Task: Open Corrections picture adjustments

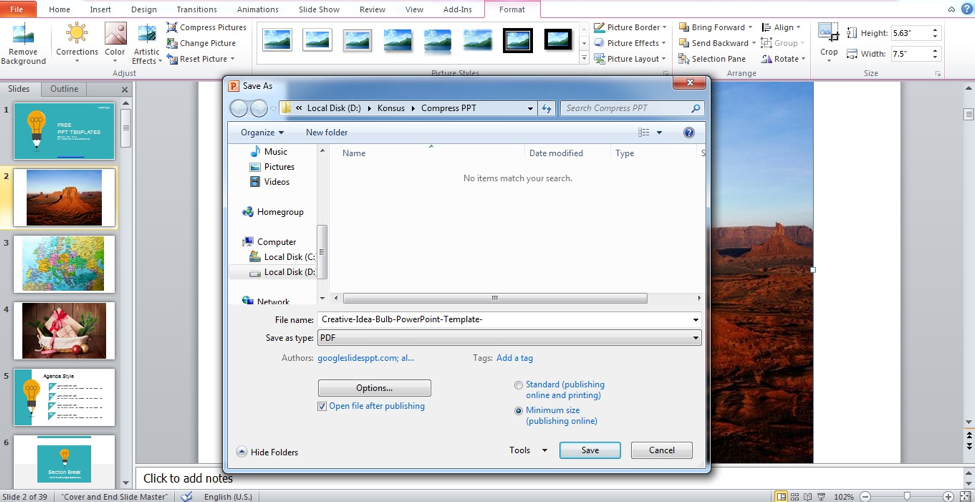Action: [77, 44]
